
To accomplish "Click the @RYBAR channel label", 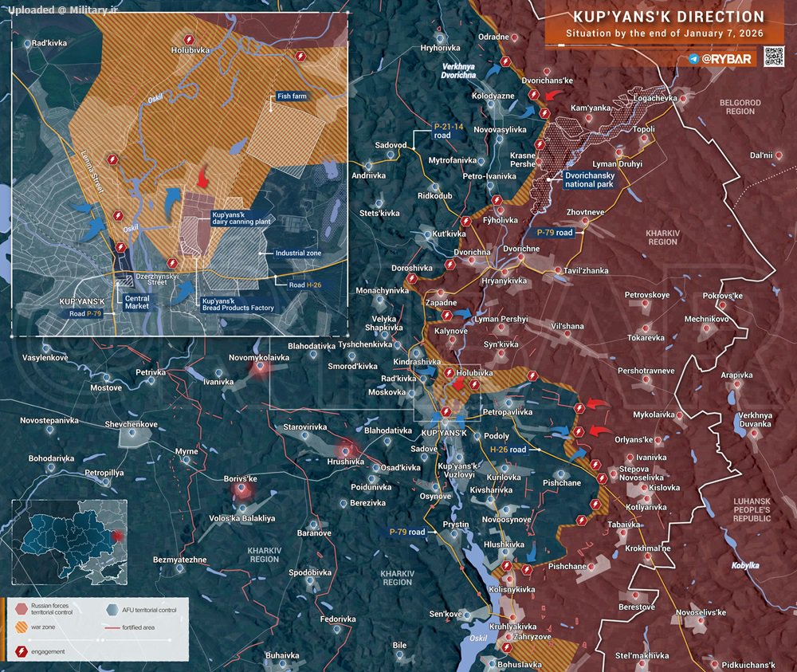I will (x=726, y=59).
